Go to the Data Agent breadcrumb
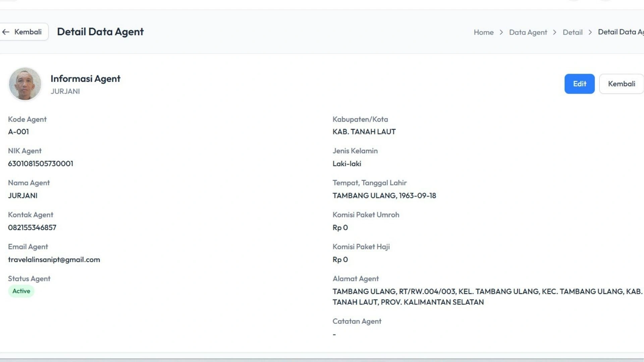The height and width of the screenshot is (362, 644). (528, 32)
